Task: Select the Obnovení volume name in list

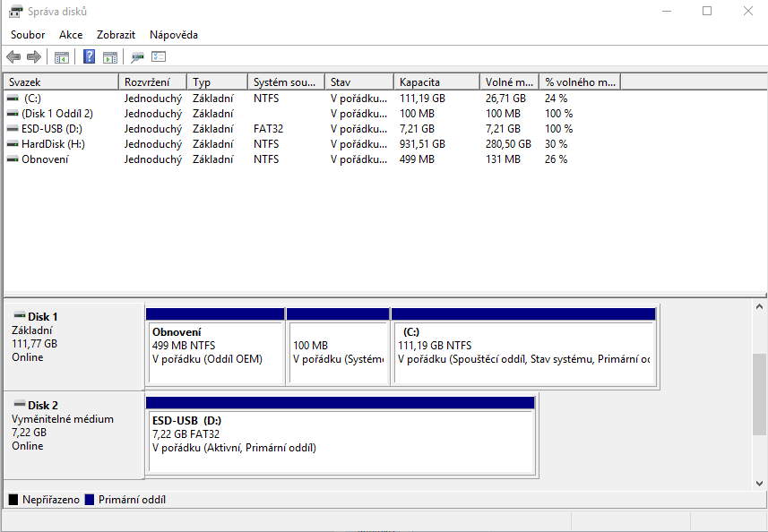Action: (45, 159)
